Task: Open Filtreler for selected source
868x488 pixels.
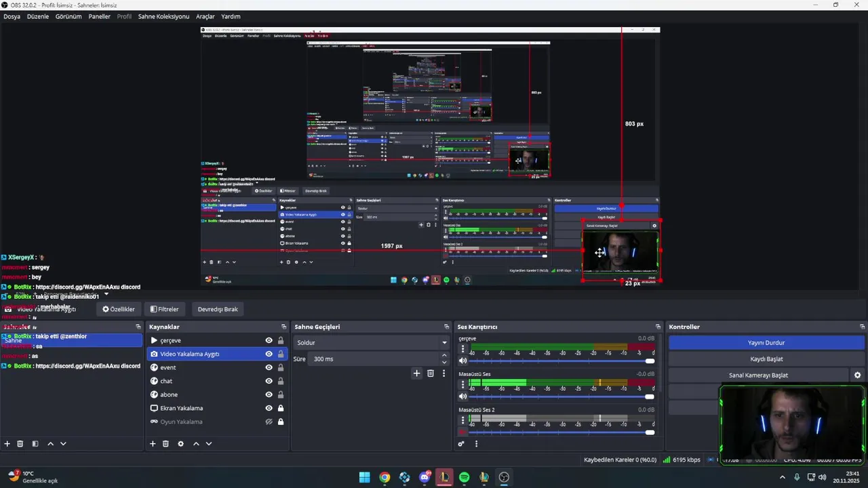Action: (x=164, y=309)
